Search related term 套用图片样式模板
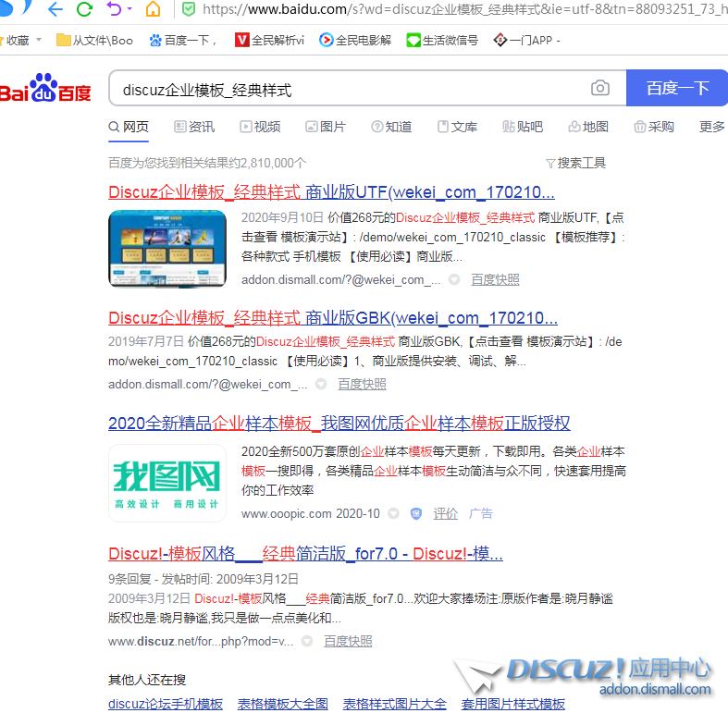The image size is (728, 713). tap(513, 704)
